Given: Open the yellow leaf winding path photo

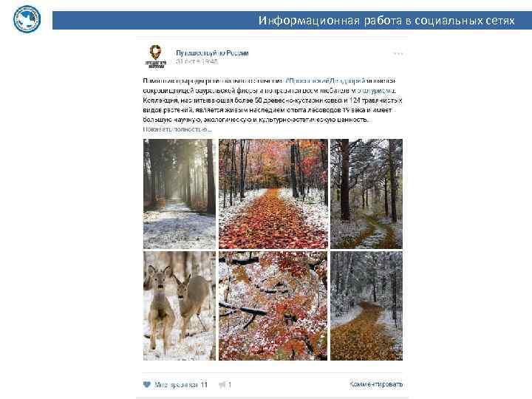Looking at the screenshot, I should click(366, 306).
